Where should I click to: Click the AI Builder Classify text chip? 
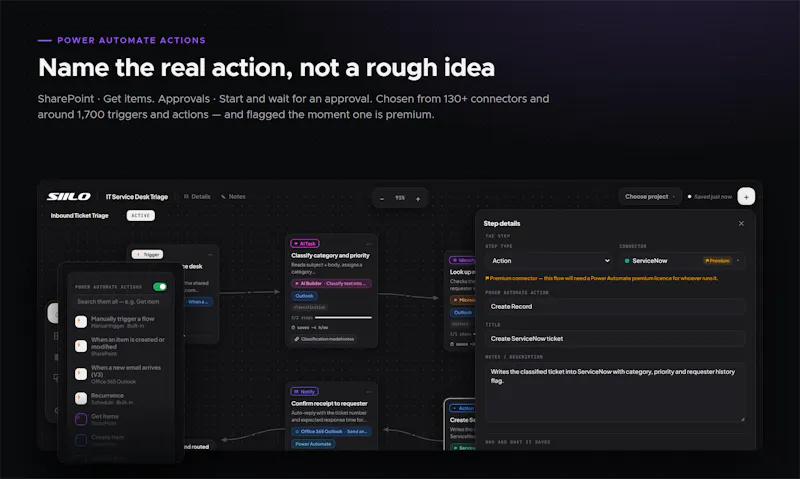331,284
